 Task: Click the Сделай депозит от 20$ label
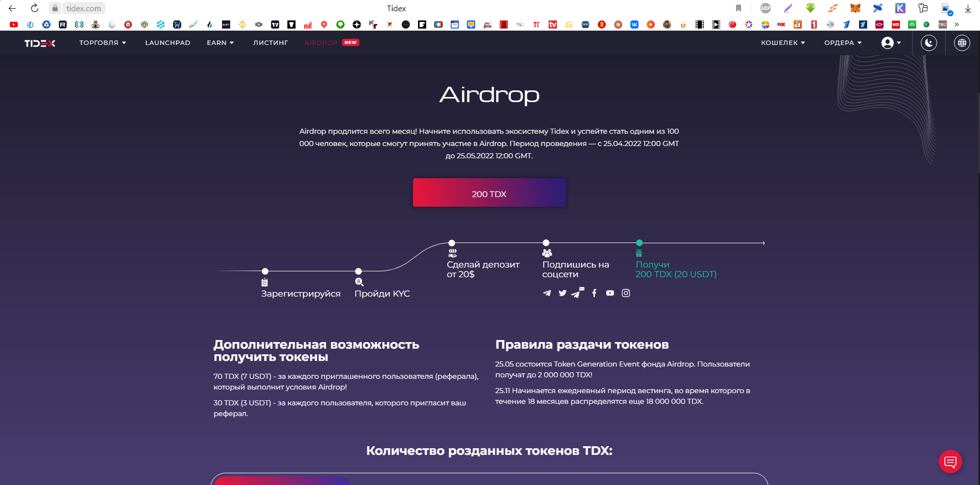click(483, 270)
